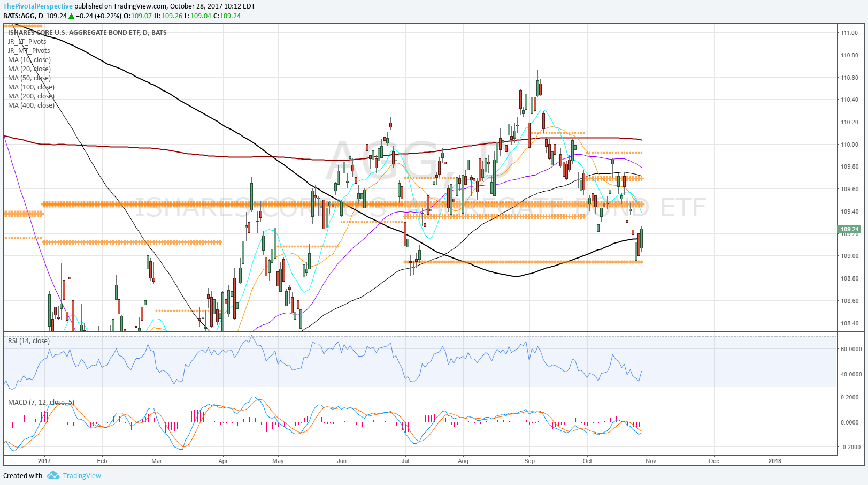This screenshot has width=868, height=485.
Task: Click the Apr time axis label
Action: [x=223, y=461]
